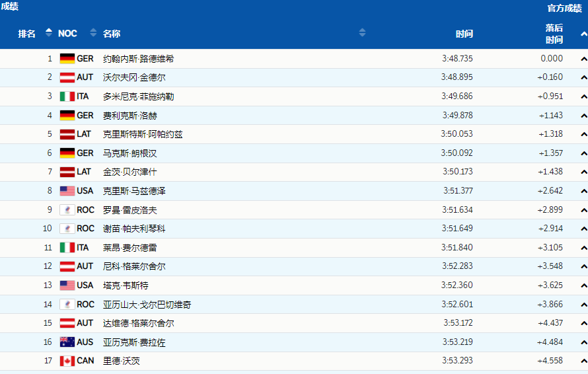
Task: Select athlete name 亚历克斯·费拉佐
Action: 134,342
